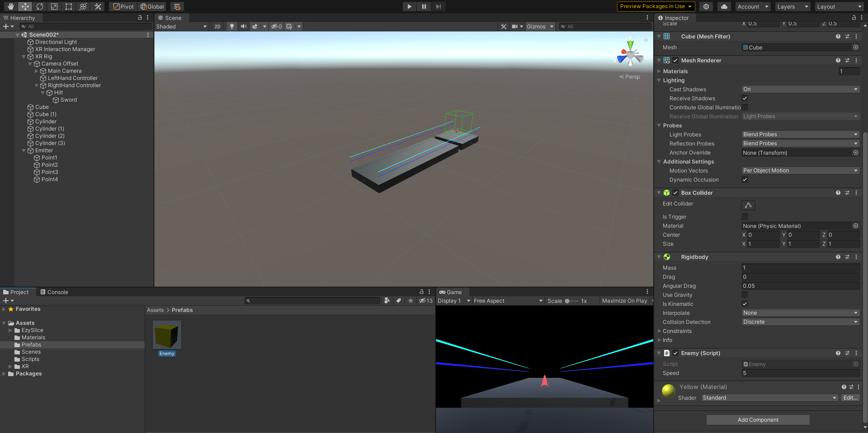This screenshot has height=433, width=868.
Task: Enable Is Trigger on Box Collider
Action: pyautogui.click(x=745, y=216)
